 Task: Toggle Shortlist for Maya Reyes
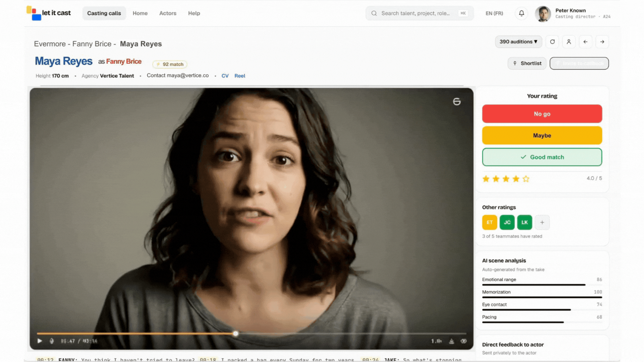coord(527,63)
